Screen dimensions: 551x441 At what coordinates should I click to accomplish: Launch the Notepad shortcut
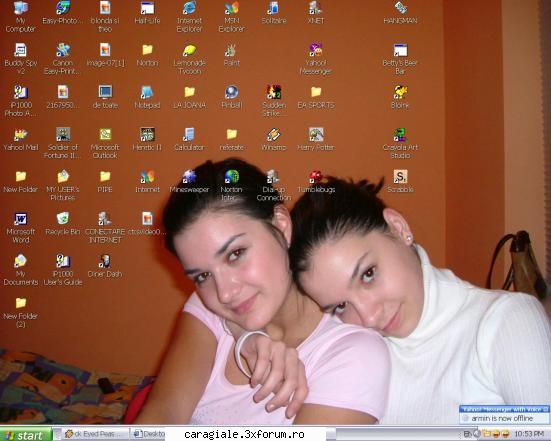[x=147, y=97]
